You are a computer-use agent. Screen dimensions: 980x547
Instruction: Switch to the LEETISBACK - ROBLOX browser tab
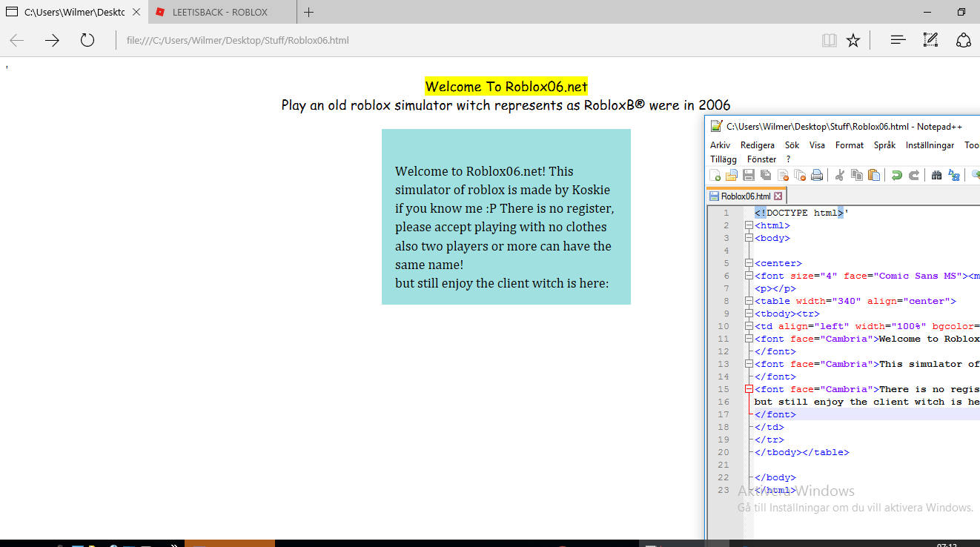(222, 12)
